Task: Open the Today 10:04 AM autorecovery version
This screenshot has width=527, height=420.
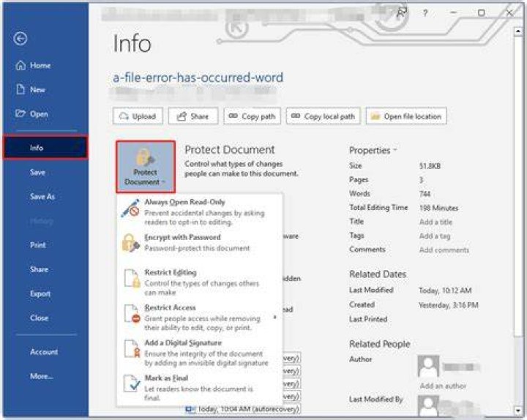Action: pos(242,409)
